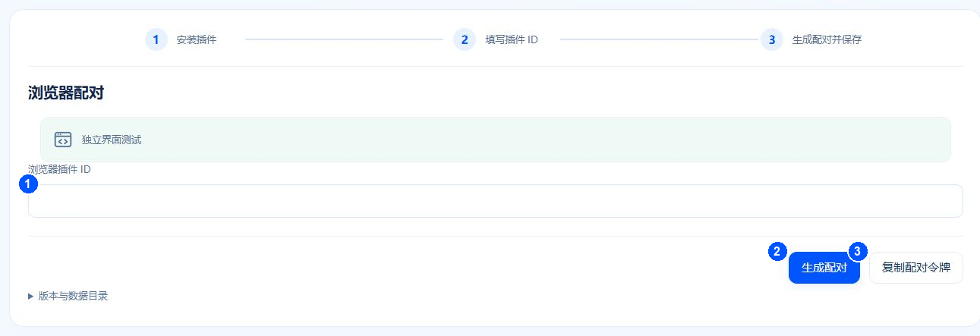The width and height of the screenshot is (980, 336).
Task: Select the 安装插件 step
Action: [181, 39]
